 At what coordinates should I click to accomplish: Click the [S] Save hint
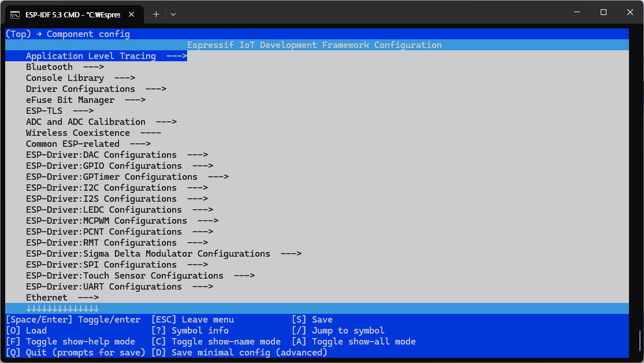point(312,320)
